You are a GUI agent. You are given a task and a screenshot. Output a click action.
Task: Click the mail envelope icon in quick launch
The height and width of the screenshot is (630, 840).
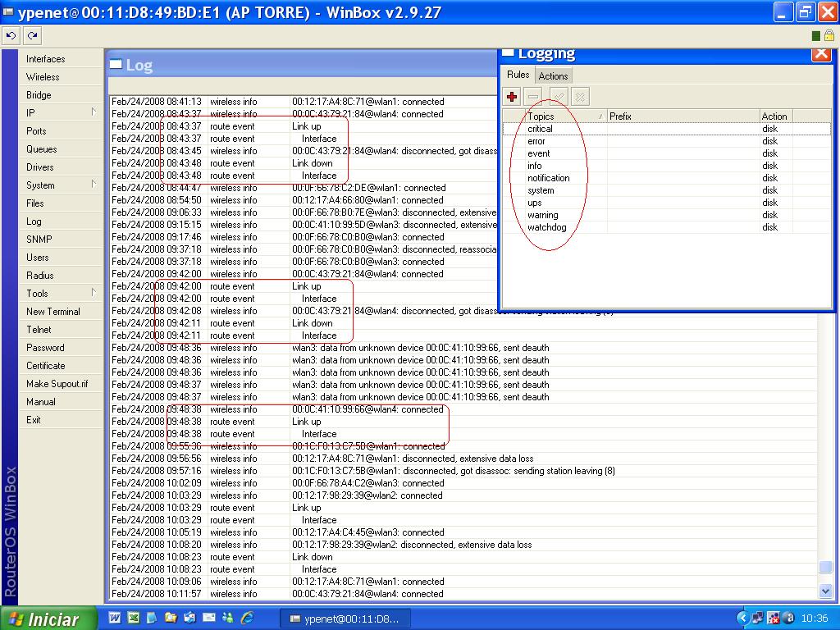coord(209,618)
